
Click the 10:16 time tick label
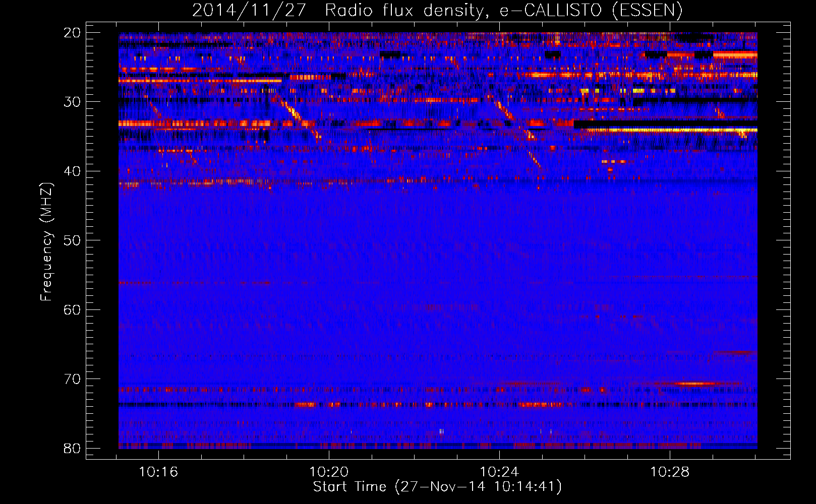pos(159,472)
